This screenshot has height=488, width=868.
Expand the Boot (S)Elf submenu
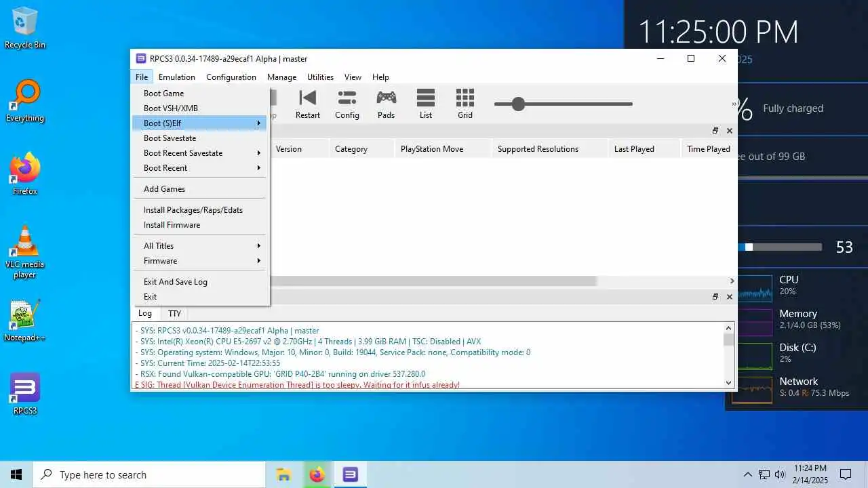(x=199, y=123)
